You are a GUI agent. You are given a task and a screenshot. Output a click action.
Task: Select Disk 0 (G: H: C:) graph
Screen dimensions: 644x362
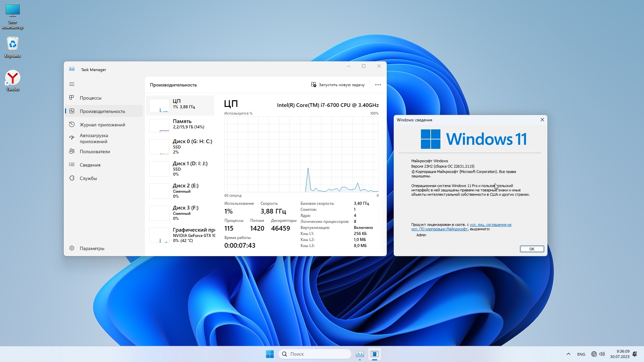[x=159, y=147]
